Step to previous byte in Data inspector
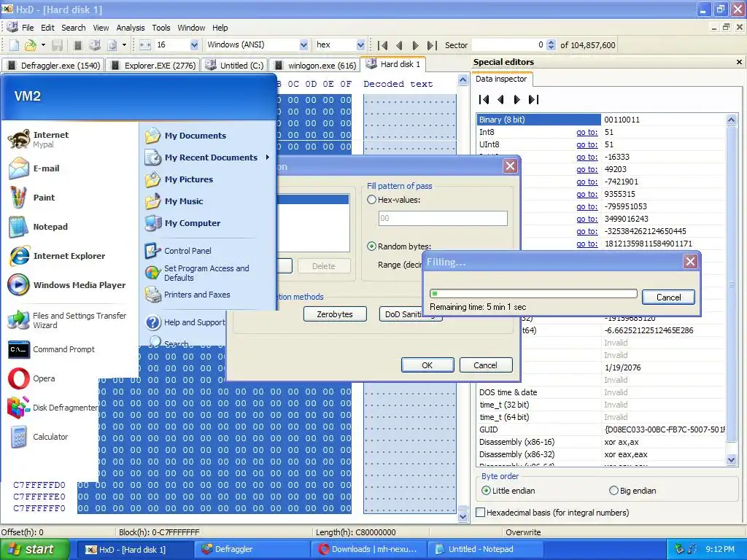 pos(500,99)
